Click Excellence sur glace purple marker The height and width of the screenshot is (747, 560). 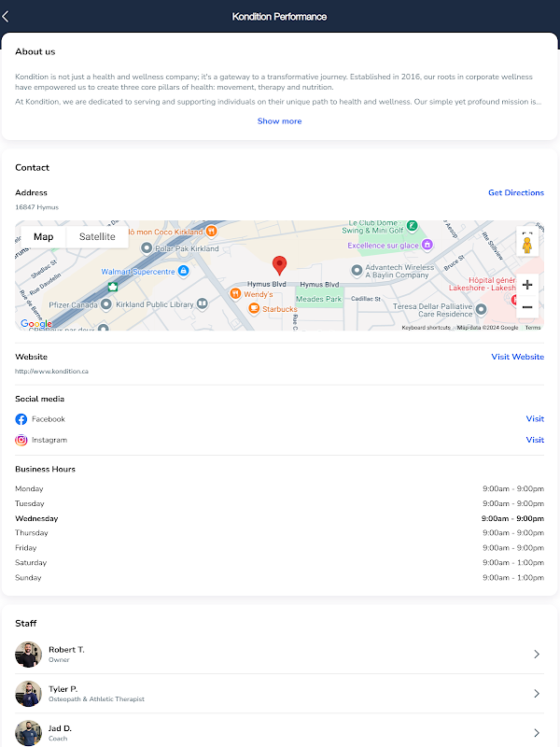(x=427, y=245)
